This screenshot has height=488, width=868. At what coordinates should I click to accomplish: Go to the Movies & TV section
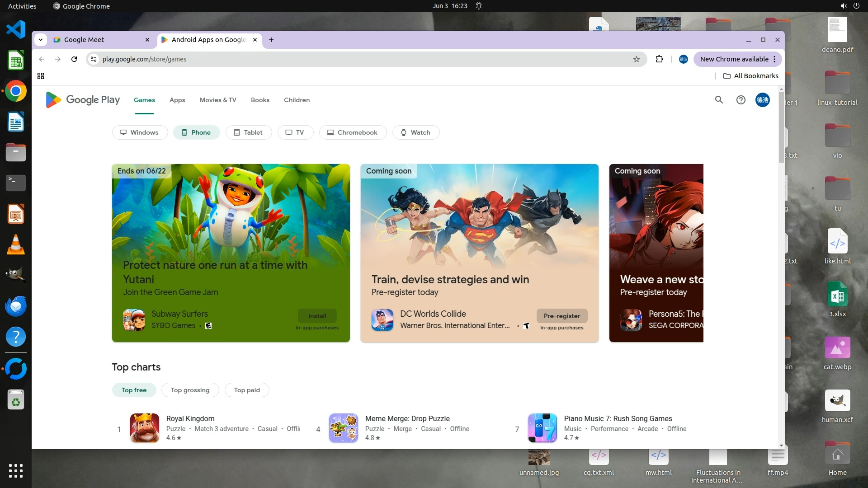pyautogui.click(x=218, y=100)
